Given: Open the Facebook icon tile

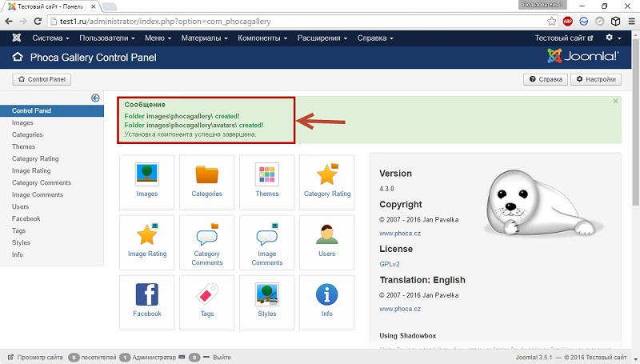Looking at the screenshot, I should tap(147, 302).
